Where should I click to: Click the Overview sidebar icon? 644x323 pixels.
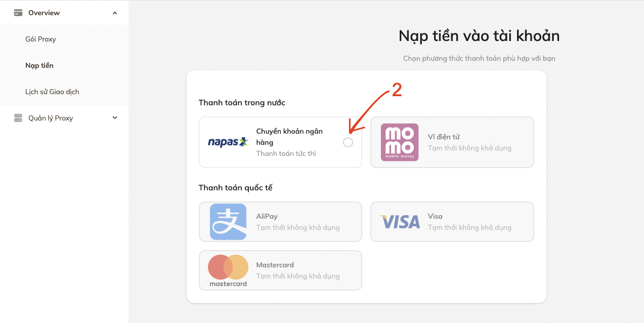(x=17, y=12)
